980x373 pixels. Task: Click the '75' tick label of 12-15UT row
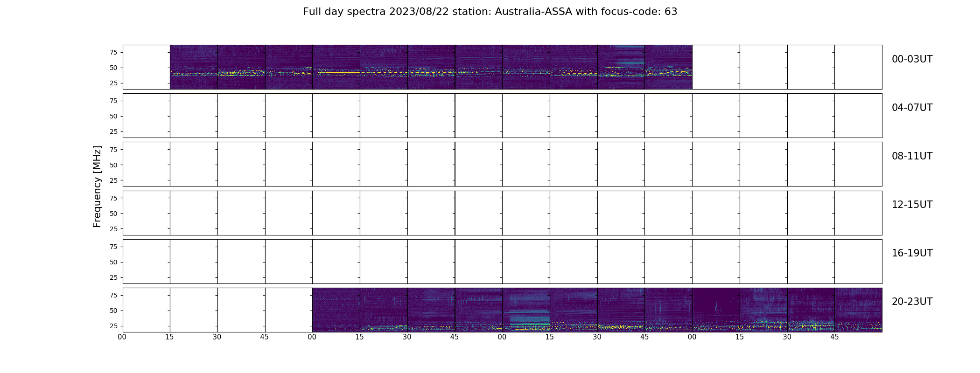(x=113, y=198)
